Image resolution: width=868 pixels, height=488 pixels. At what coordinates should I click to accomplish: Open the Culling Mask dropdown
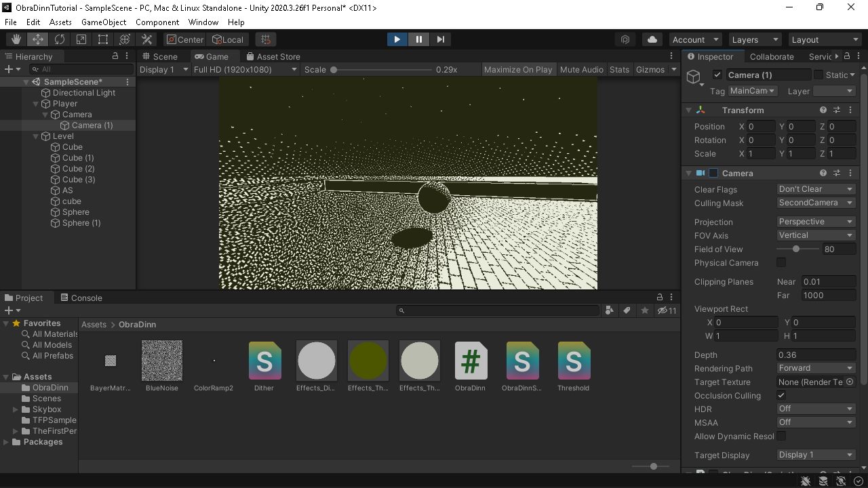[x=816, y=203]
